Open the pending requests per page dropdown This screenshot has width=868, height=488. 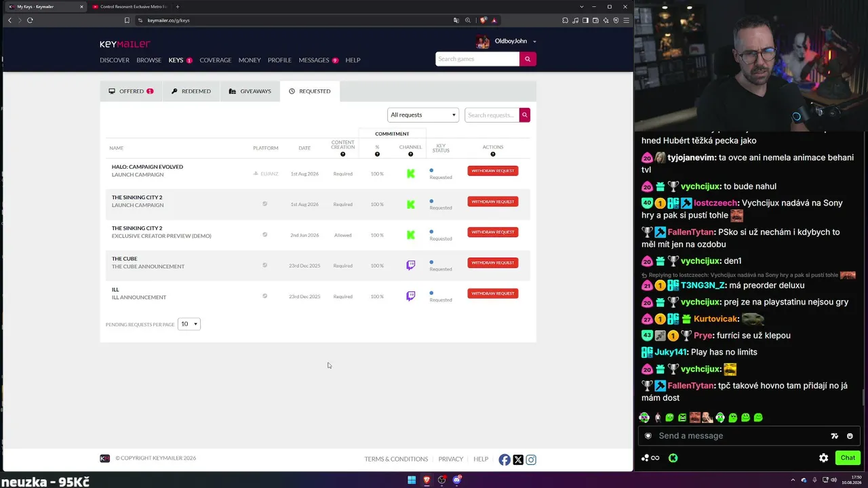pos(189,324)
